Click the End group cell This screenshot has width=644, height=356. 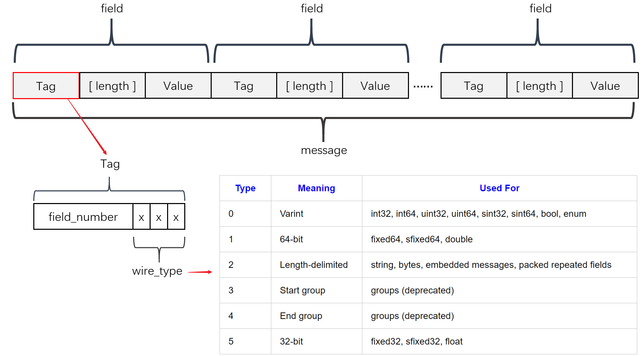[301, 316]
